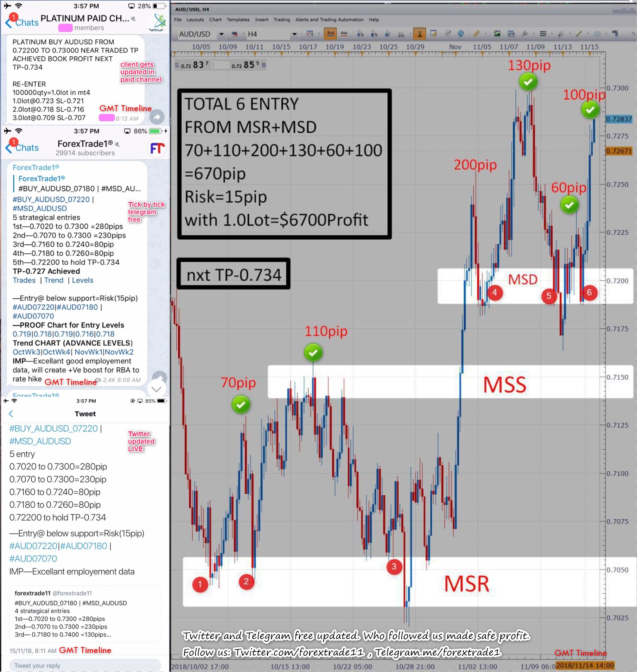Click the green picture snapshot icon
Image resolution: width=637 pixels, height=672 pixels.
coord(497,34)
